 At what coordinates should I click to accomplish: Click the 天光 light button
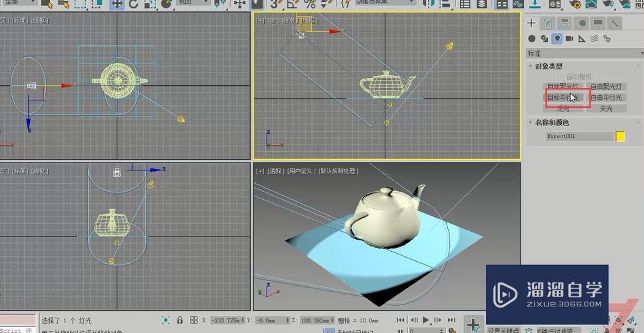[605, 109]
